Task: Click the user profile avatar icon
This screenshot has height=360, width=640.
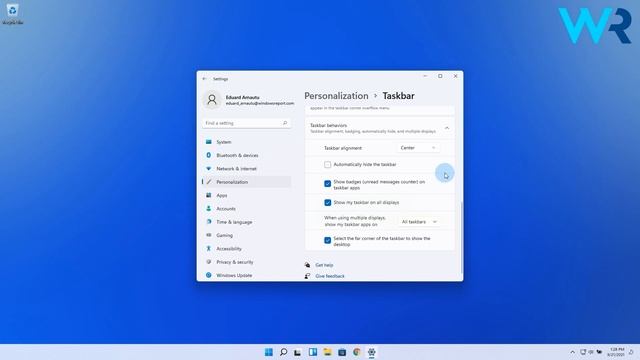Action: (x=212, y=100)
